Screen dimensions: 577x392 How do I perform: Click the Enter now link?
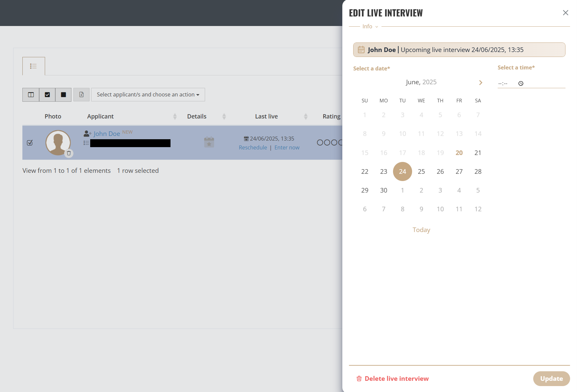287,147
